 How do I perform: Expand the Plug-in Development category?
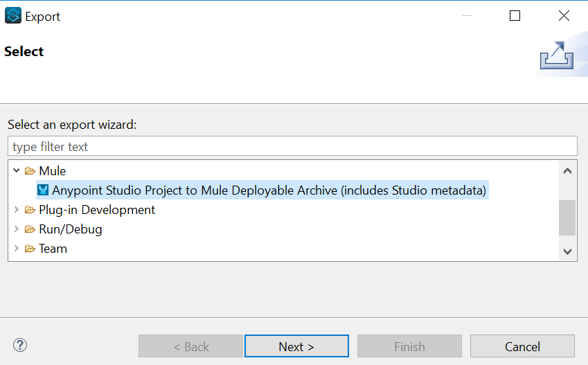(17, 210)
